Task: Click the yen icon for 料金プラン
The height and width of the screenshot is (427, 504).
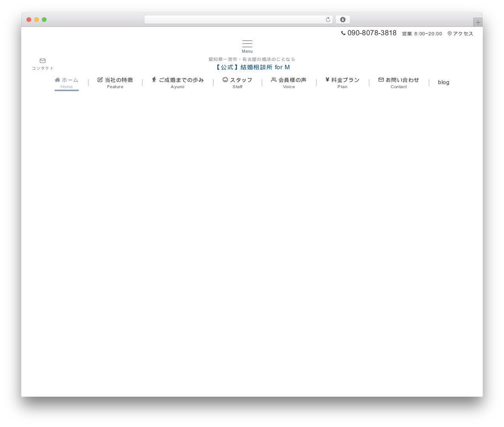Action: tap(327, 80)
